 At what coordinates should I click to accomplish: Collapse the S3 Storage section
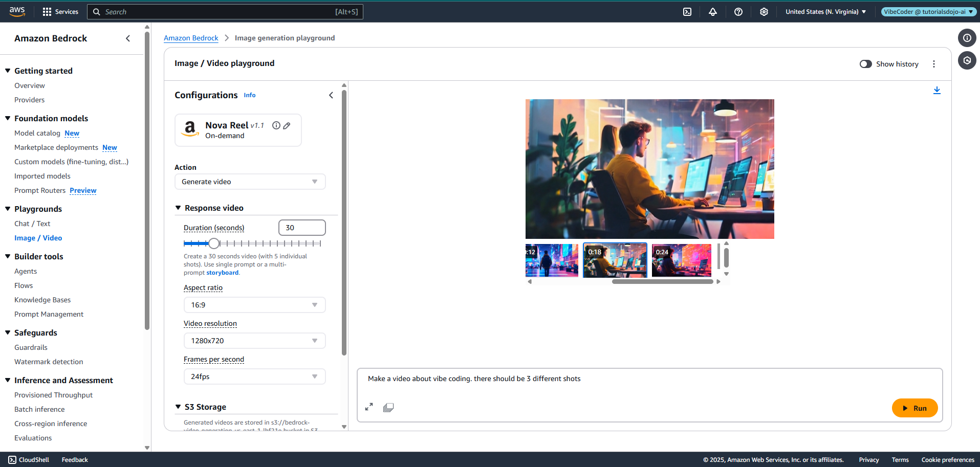178,407
